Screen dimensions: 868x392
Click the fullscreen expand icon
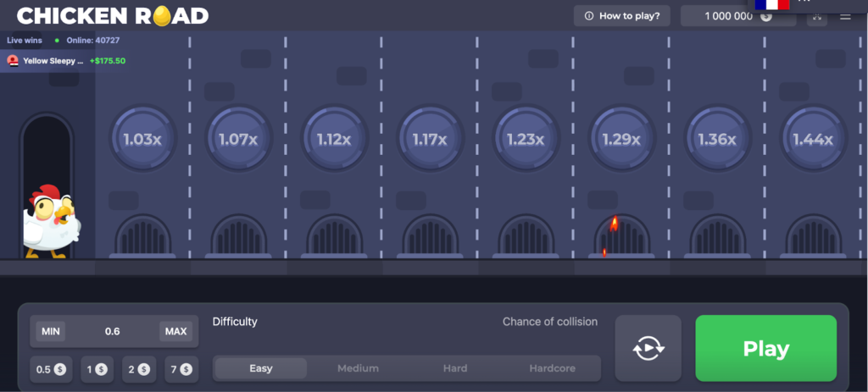[x=816, y=16]
